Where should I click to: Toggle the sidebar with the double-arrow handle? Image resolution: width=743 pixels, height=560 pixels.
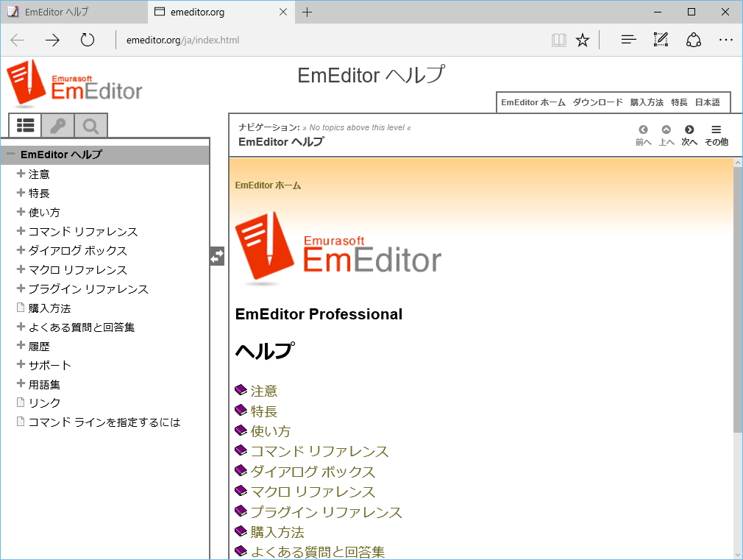point(216,255)
